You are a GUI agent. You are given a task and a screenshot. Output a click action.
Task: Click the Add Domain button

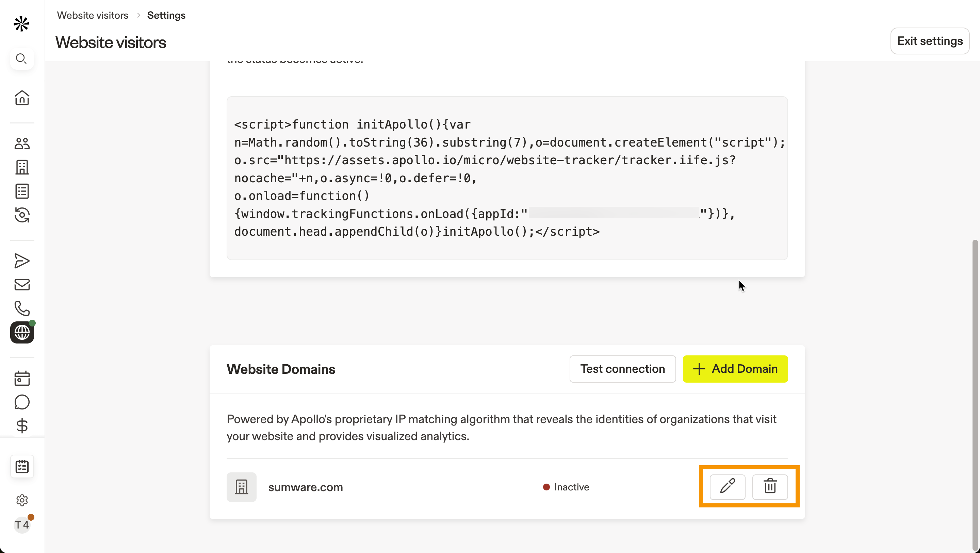[735, 369]
